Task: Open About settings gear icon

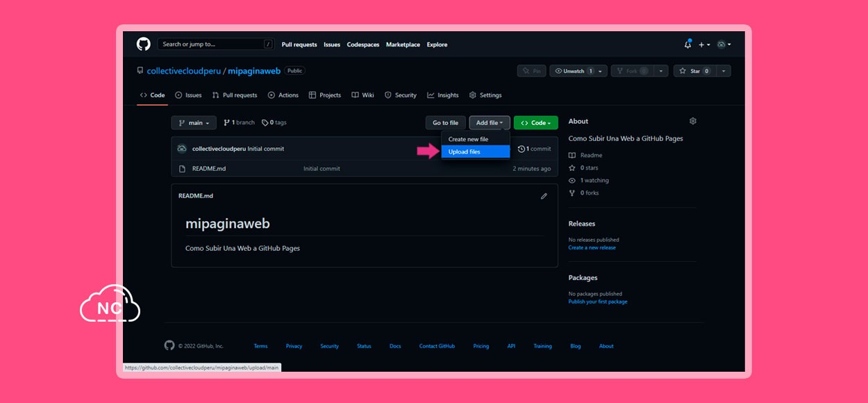Action: pos(692,121)
